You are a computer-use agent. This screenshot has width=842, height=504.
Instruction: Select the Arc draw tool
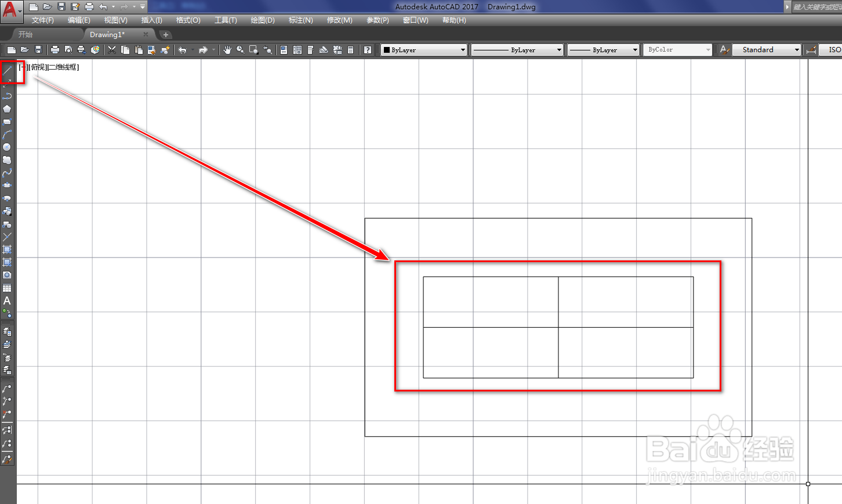coord(7,135)
